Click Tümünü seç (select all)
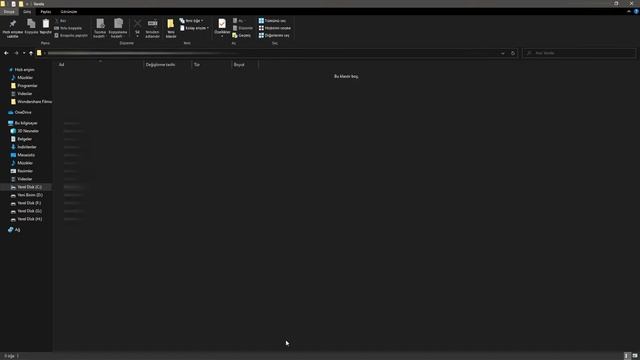This screenshot has width=640, height=360. click(272, 20)
